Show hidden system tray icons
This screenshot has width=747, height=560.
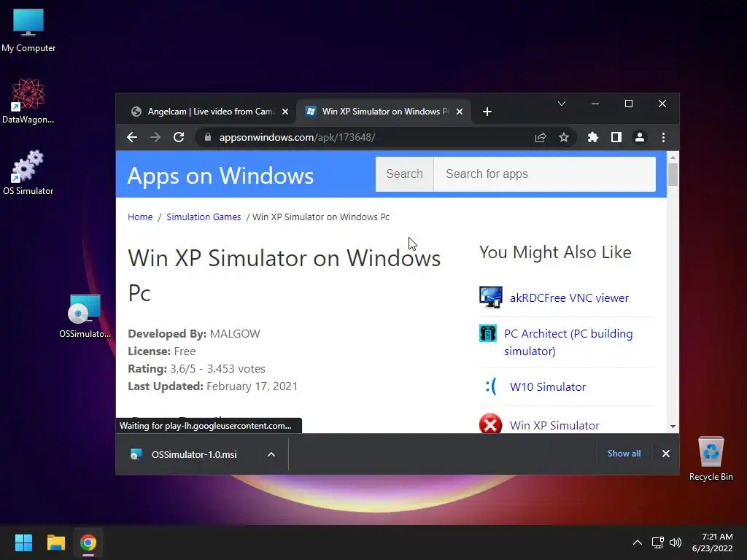coord(637,542)
